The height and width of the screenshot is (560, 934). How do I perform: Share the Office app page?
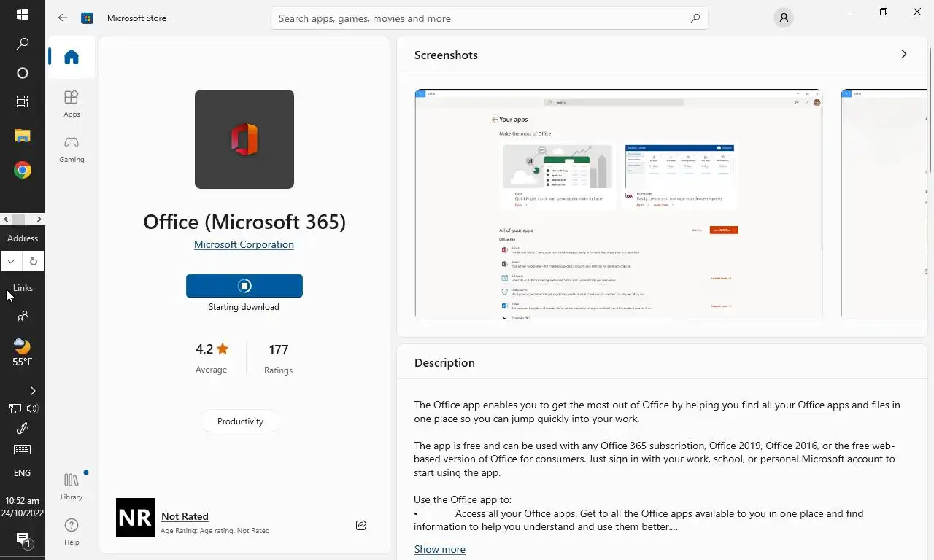coord(361,524)
